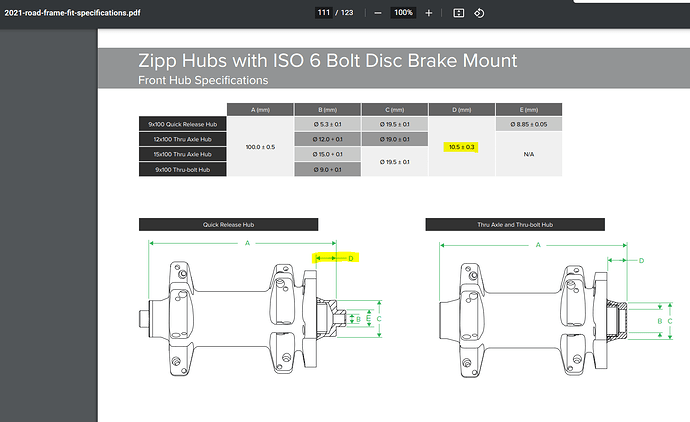The image size is (690, 422).
Task: Click the 'N/A' table cell
Action: pos(529,154)
